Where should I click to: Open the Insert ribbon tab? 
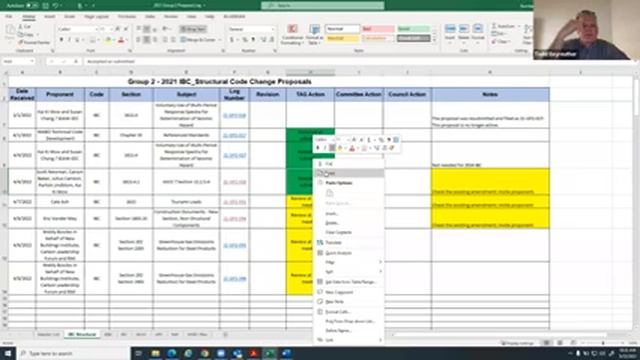[x=50, y=17]
